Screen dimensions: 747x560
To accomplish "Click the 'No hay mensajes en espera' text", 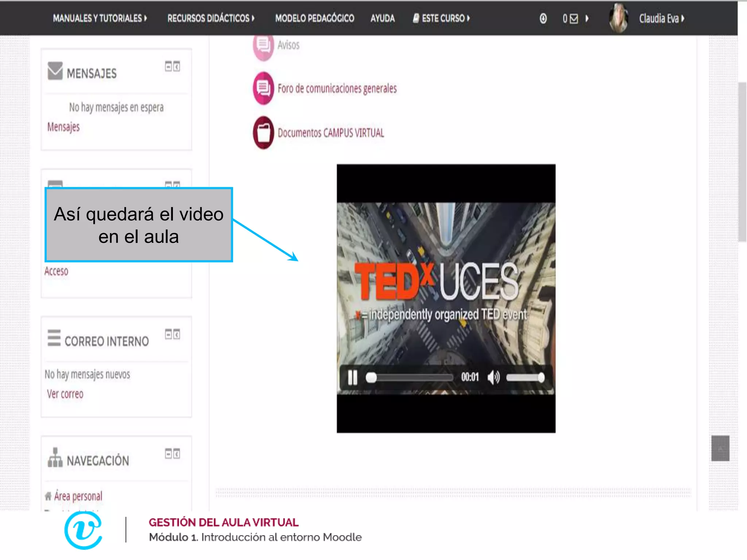I will click(116, 107).
